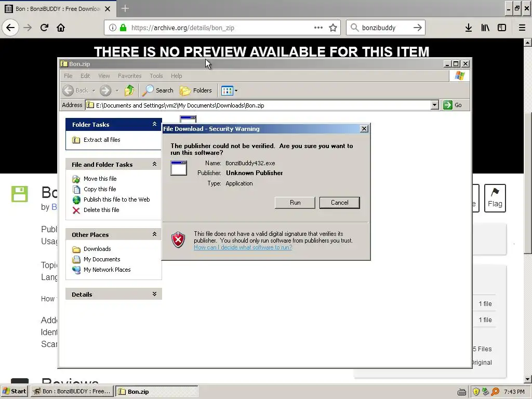532x399 pixels.
Task: Click Bon.zip taskbar button
Action: (x=157, y=391)
